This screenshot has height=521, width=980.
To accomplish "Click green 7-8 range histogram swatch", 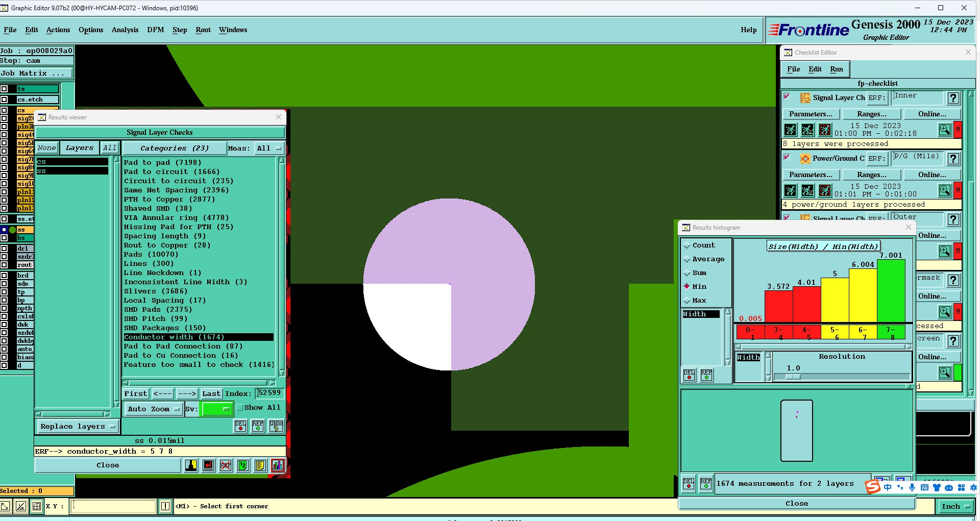I will (x=891, y=332).
